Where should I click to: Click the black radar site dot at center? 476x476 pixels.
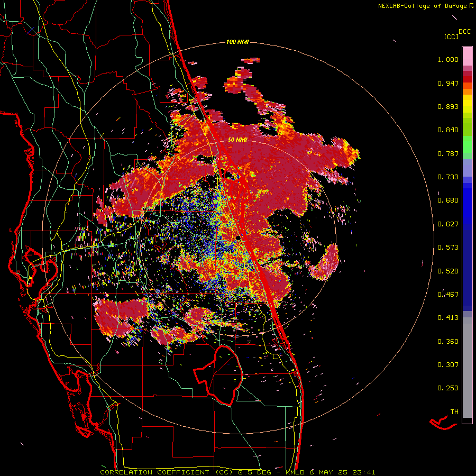[x=239, y=237]
